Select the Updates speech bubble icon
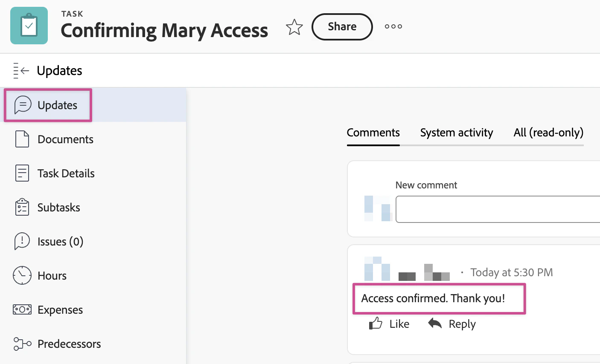The image size is (600, 364). click(22, 105)
